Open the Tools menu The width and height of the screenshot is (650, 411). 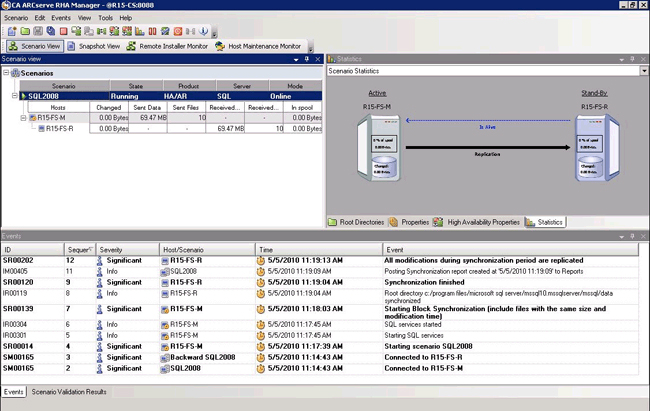105,18
